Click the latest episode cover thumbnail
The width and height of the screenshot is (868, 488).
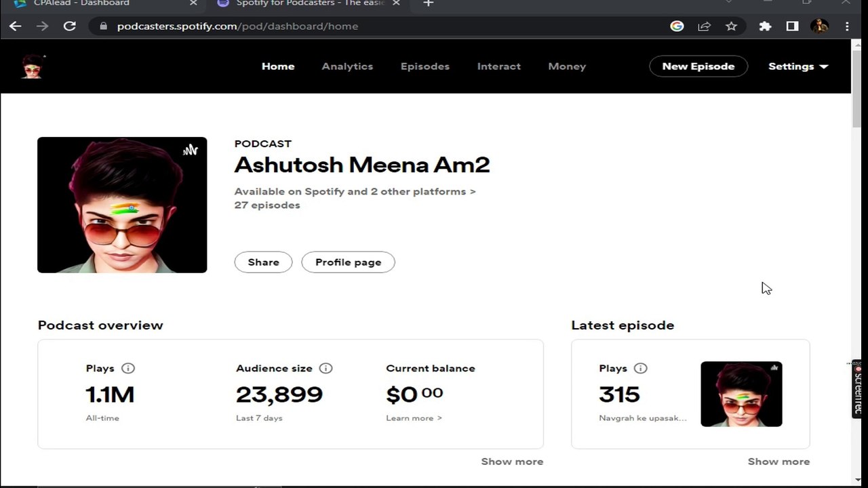point(741,394)
